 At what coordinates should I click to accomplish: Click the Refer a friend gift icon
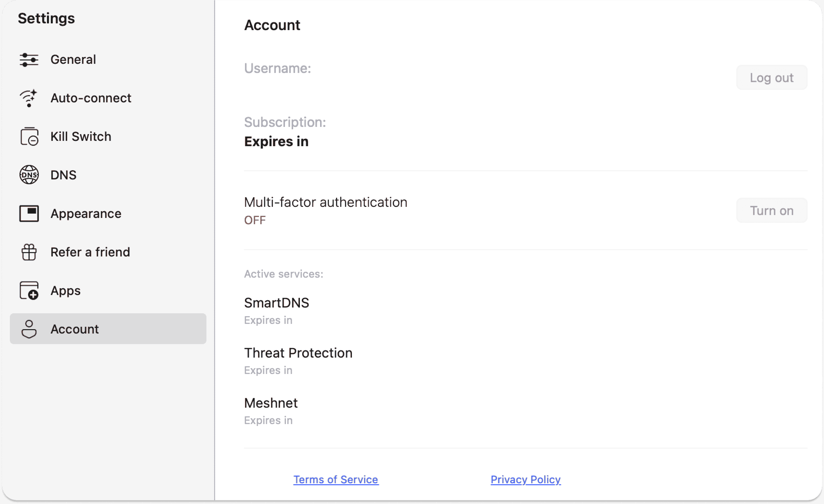29,252
